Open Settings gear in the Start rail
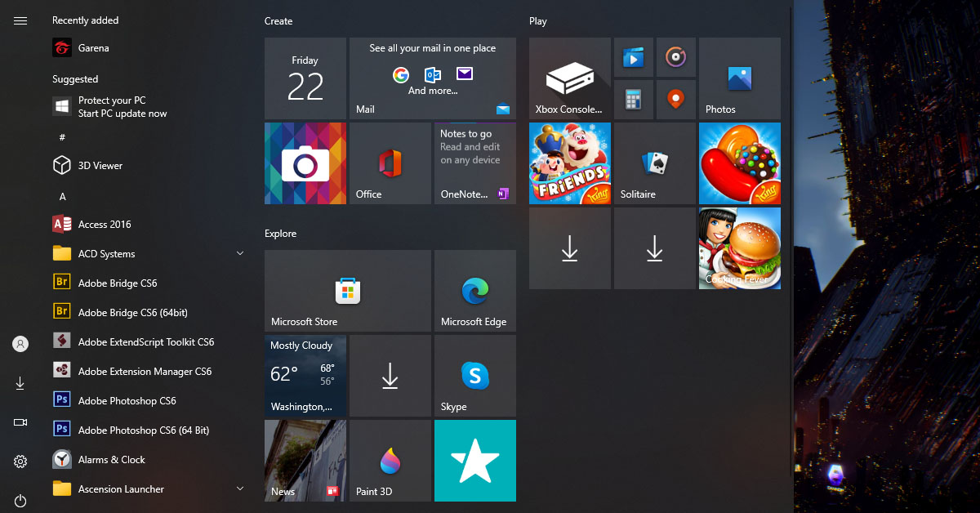 tap(20, 462)
